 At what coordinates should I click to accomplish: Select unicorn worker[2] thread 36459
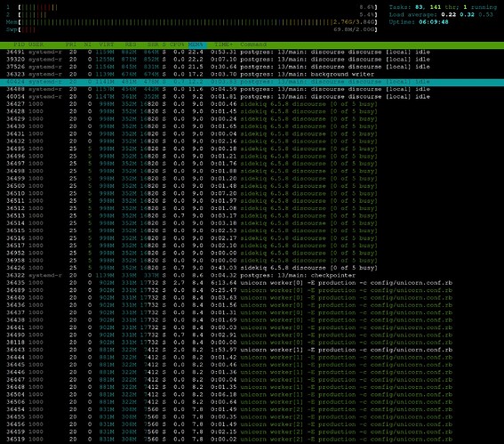(252, 432)
